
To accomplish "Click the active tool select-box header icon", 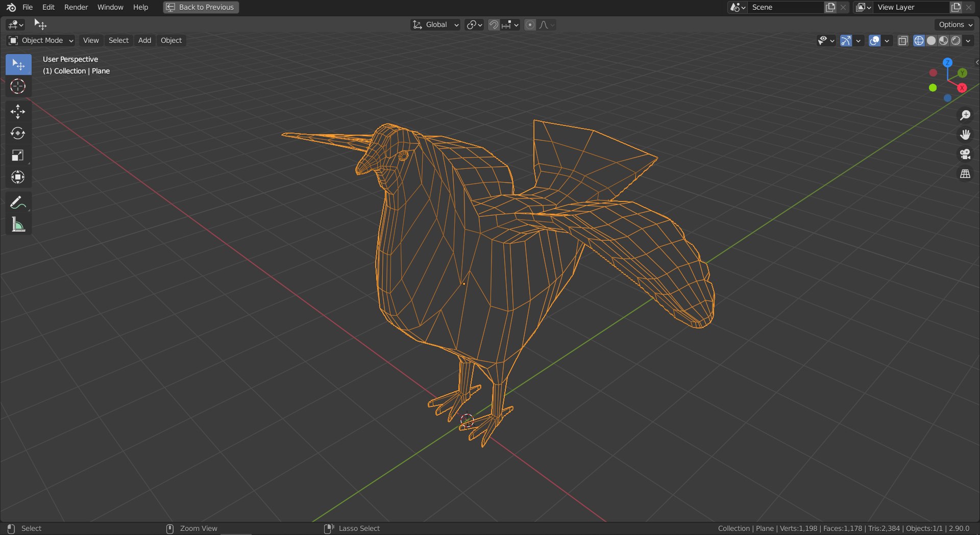I will tap(40, 24).
